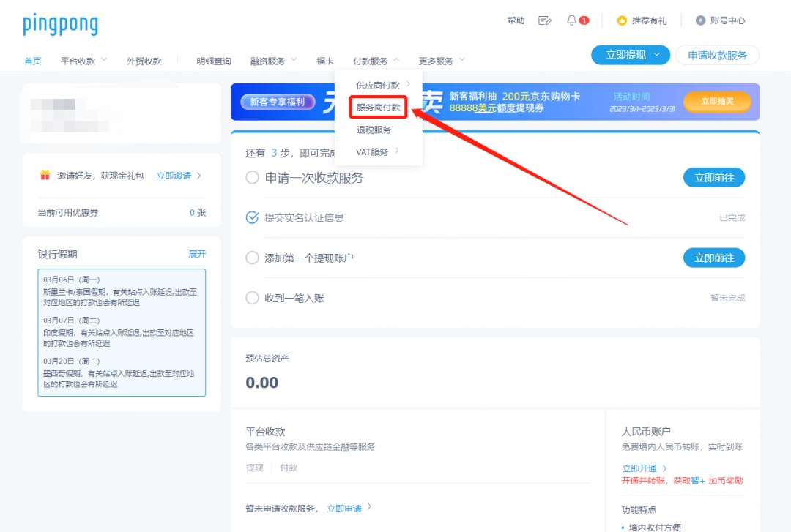Open the notification bell icon
Screen dimensions: 791x532
pyautogui.click(x=572, y=20)
